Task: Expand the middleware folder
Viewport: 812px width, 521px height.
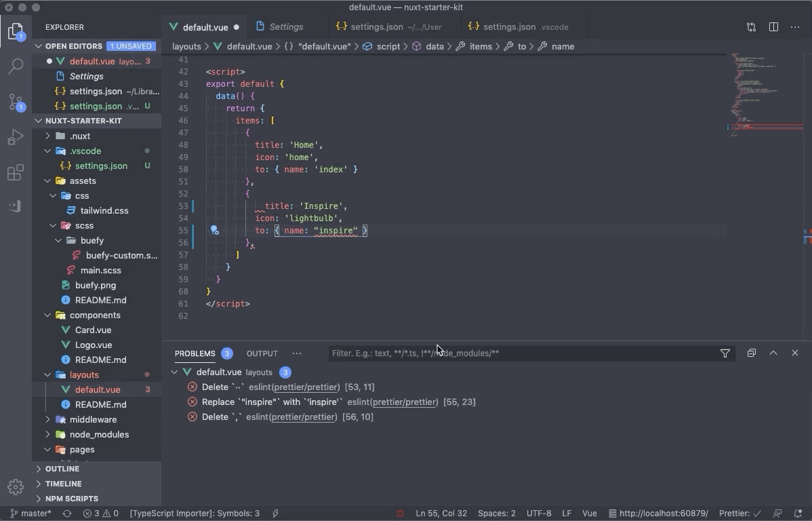Action: [94, 419]
